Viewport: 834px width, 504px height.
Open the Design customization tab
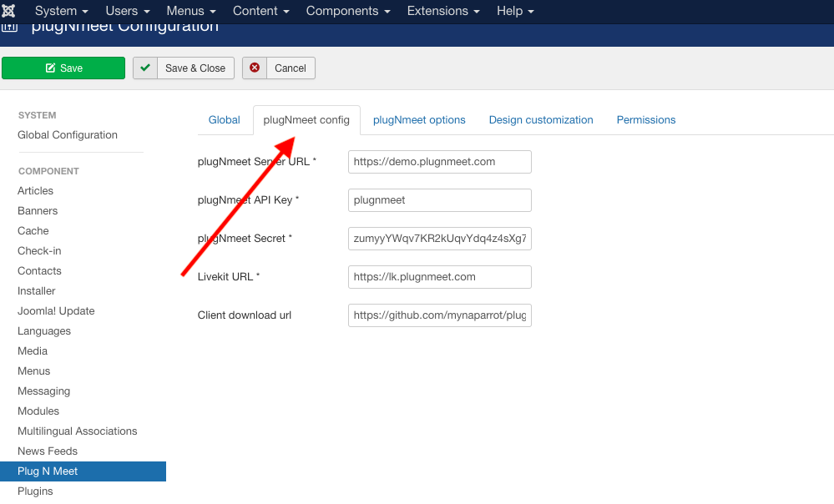(540, 119)
